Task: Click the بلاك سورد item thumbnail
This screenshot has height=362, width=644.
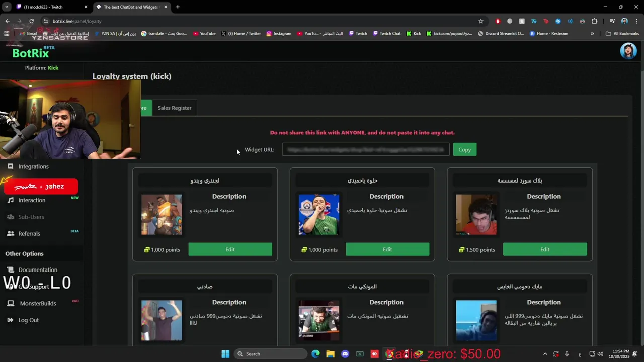Action: tap(476, 215)
